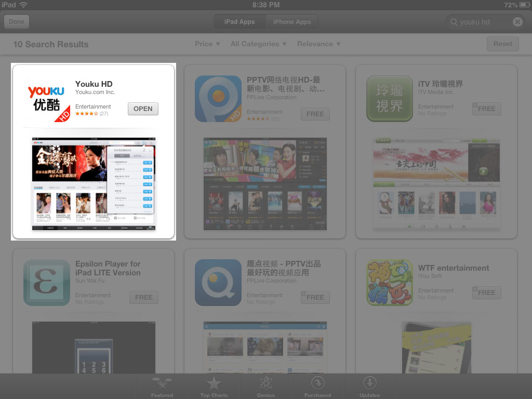
Task: Select Epsilon Player for iPad LITE title
Action: tap(108, 268)
